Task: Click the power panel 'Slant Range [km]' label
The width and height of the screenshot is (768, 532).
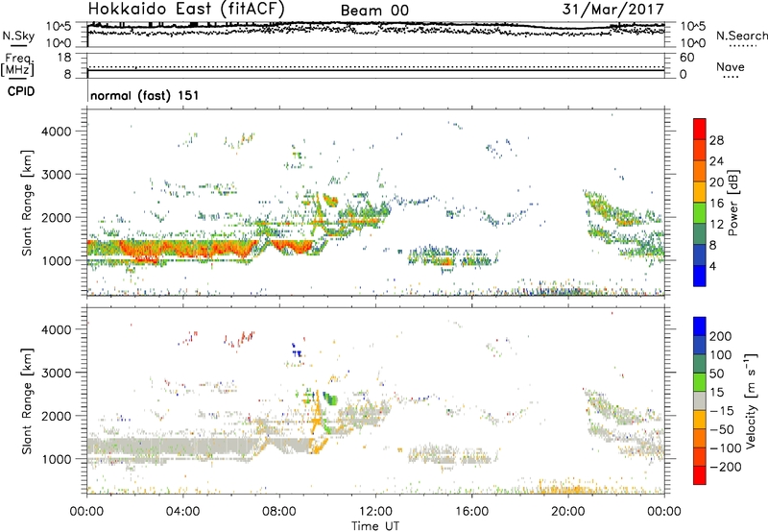Action: point(27,203)
